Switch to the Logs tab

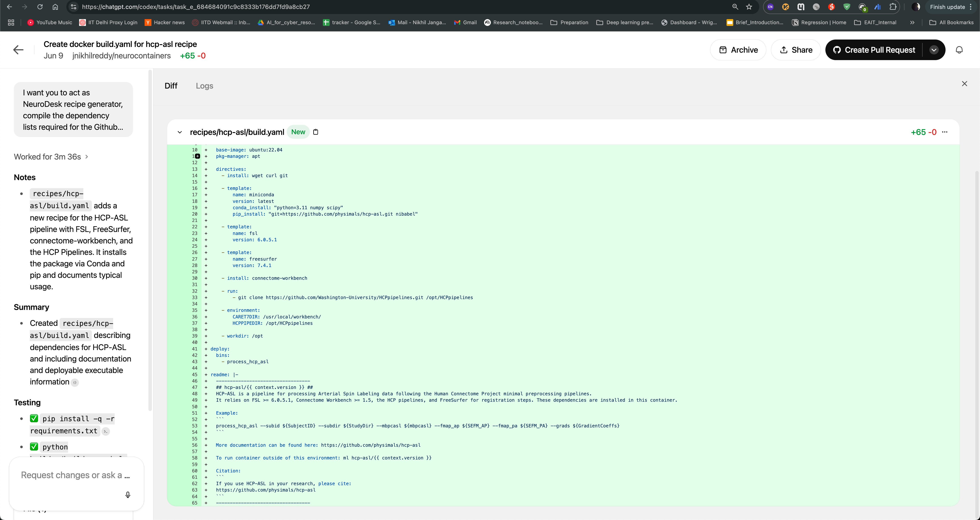(x=204, y=86)
